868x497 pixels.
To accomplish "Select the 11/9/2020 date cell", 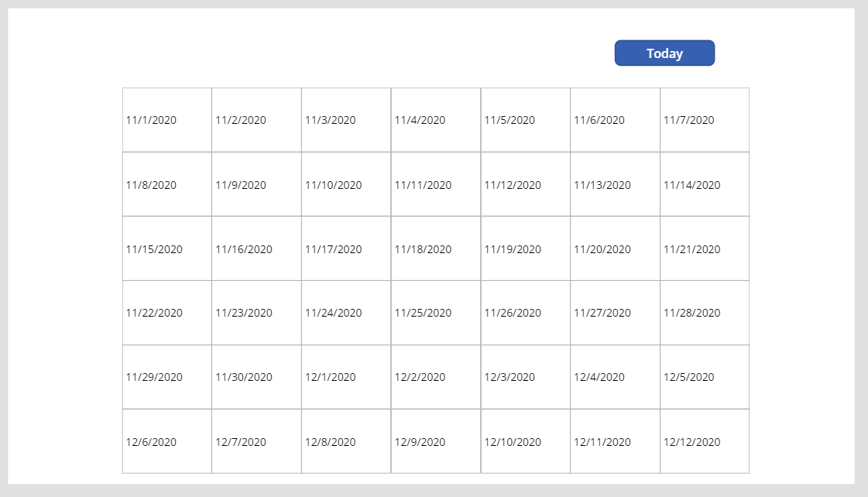I will (x=256, y=184).
